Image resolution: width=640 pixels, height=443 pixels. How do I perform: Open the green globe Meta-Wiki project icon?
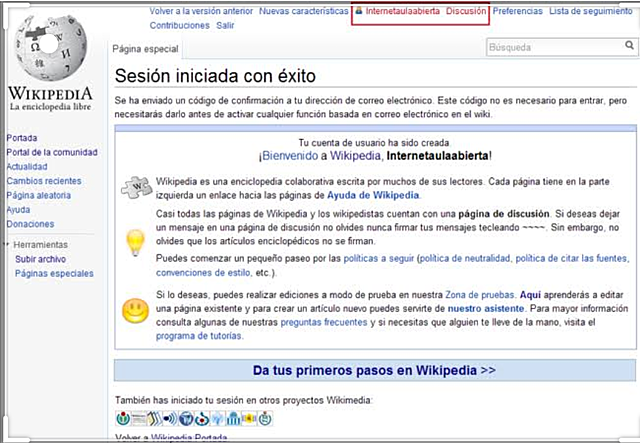click(x=123, y=419)
